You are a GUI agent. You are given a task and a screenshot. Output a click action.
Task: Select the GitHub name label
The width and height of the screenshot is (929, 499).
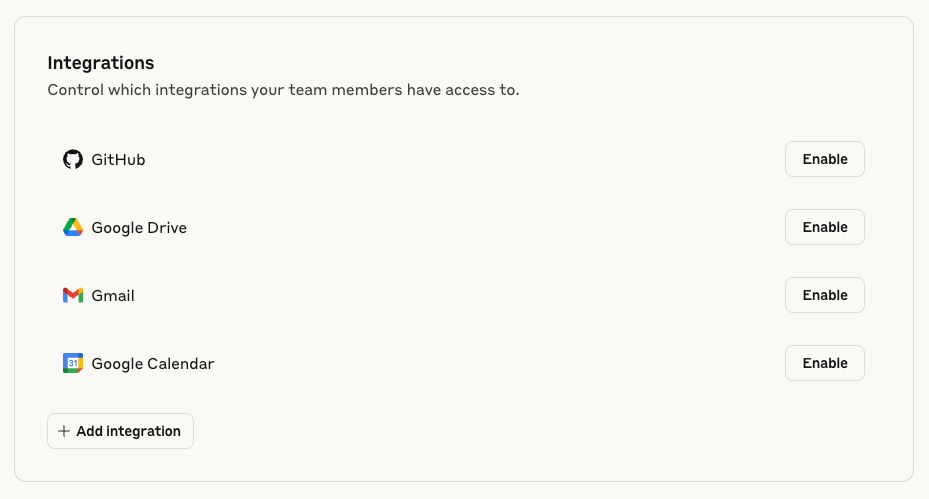(118, 159)
